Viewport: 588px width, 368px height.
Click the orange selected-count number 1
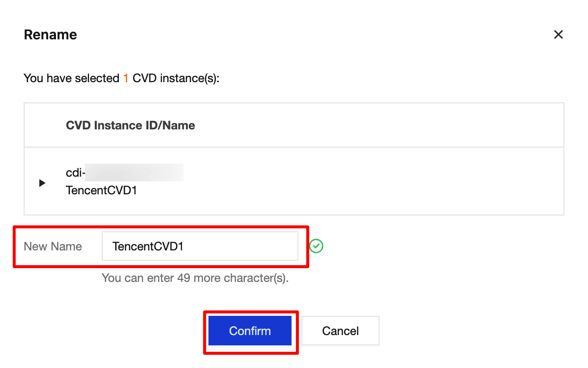[126, 78]
